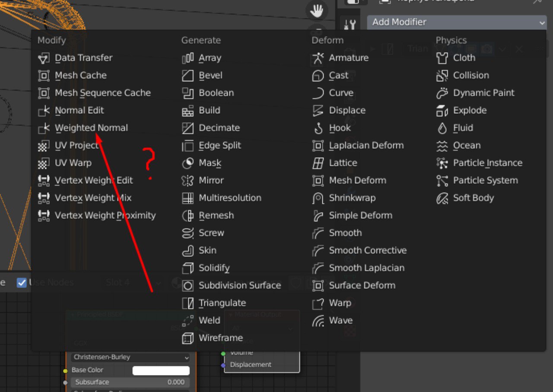Select Simple Deform modifier

click(x=361, y=216)
